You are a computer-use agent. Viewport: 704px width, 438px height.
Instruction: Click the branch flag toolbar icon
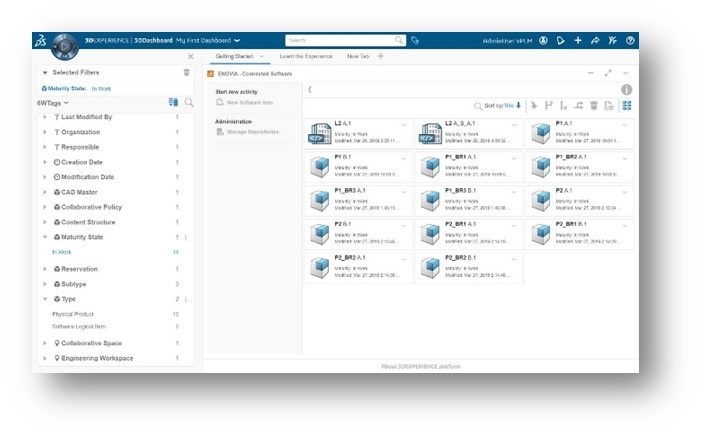click(549, 105)
